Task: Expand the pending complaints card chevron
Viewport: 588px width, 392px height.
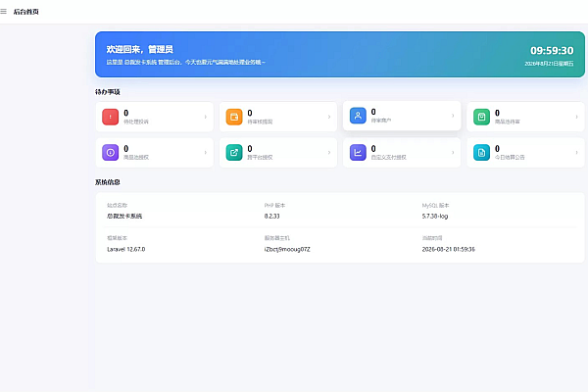Action: coord(206,117)
